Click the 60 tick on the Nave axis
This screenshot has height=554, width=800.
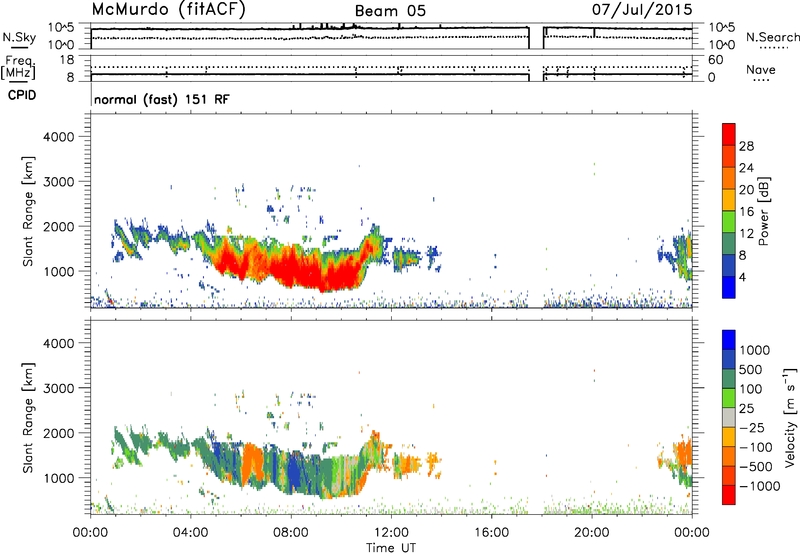[715, 60]
